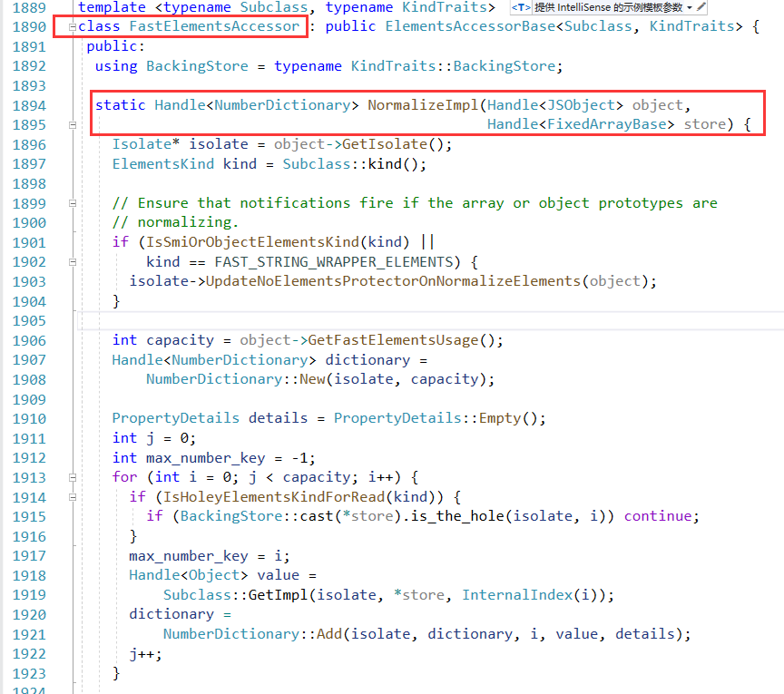Collapse the for-loop fold at line 1913
Viewport: 784px width, 694px height.
[x=73, y=477]
